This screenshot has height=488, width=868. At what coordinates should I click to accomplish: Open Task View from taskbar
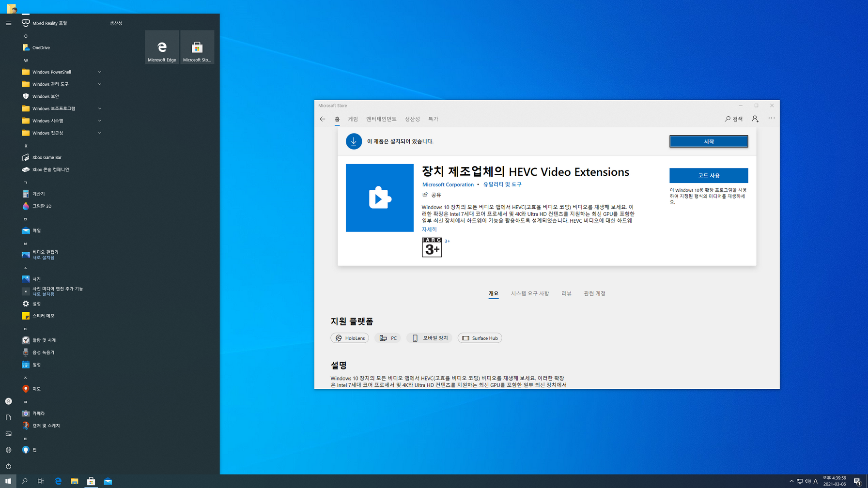click(x=41, y=481)
